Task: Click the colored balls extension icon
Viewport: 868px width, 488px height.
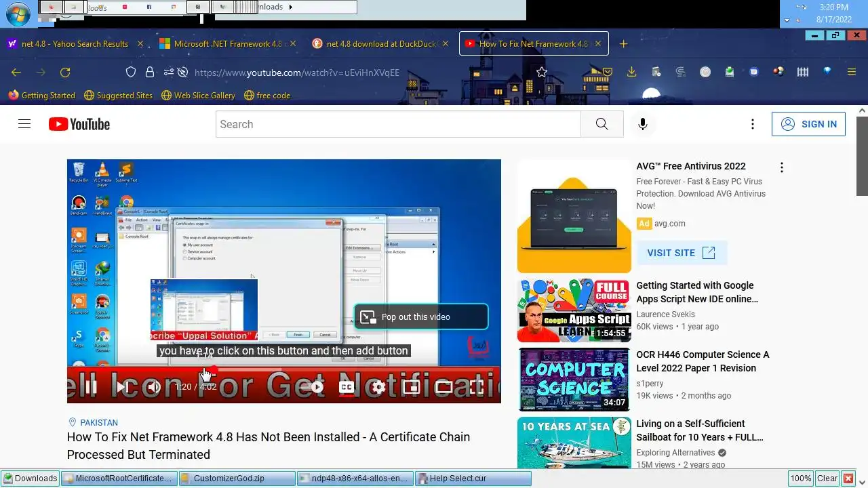Action: click(778, 72)
